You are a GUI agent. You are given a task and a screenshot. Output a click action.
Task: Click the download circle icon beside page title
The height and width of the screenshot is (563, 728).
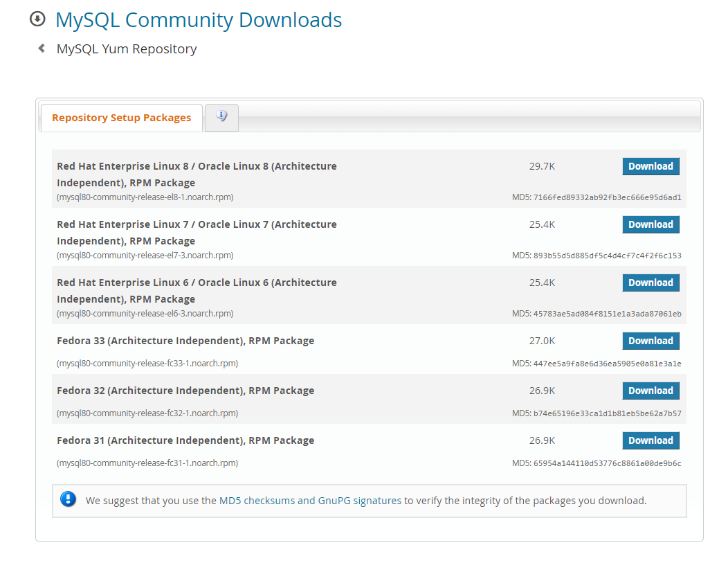click(x=37, y=19)
